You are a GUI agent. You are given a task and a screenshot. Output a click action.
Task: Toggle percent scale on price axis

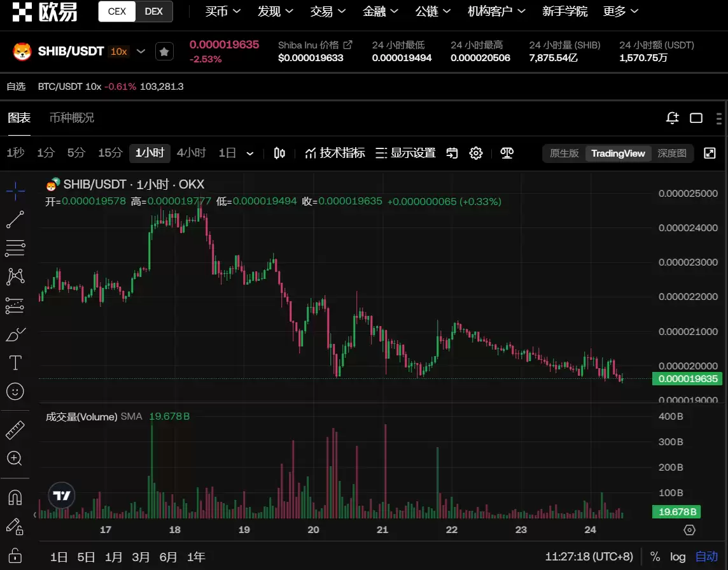pyautogui.click(x=655, y=557)
